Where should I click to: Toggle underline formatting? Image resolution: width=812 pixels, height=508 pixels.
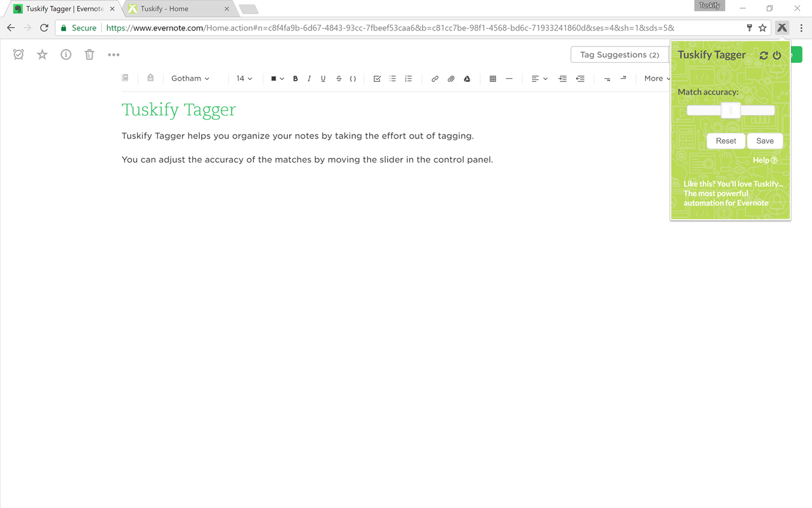click(323, 79)
